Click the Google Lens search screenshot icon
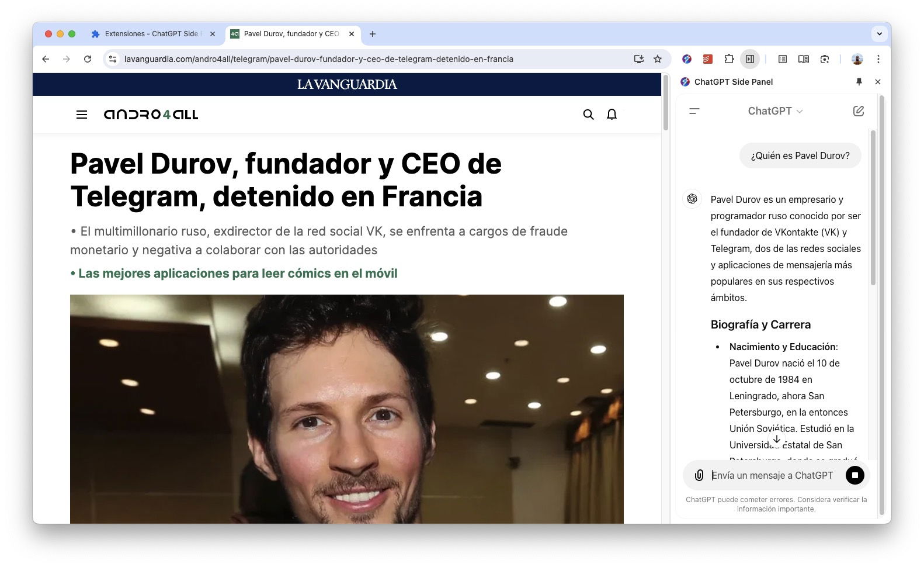This screenshot has height=567, width=924. point(825,59)
